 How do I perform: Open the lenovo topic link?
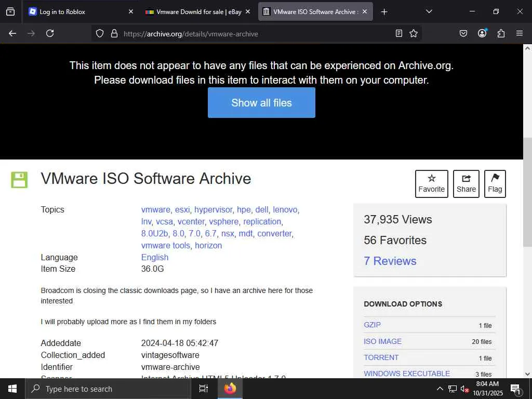(x=285, y=210)
